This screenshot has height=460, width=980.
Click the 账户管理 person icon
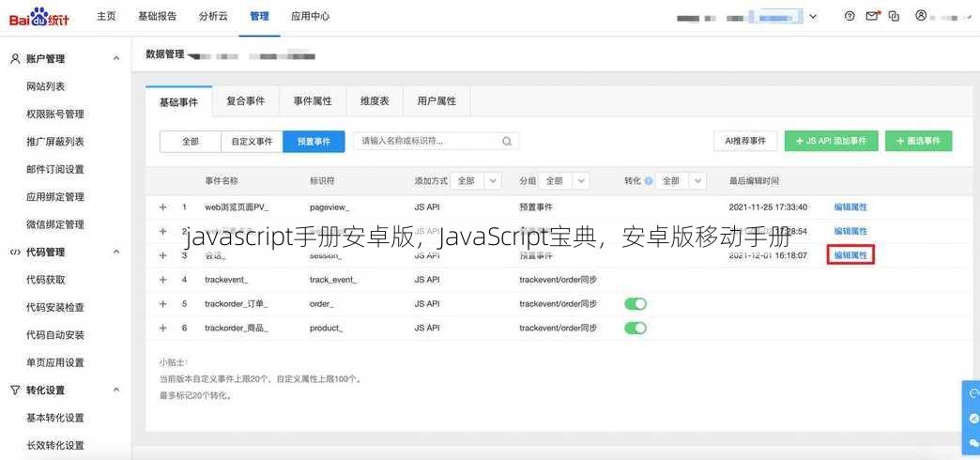tap(16, 59)
